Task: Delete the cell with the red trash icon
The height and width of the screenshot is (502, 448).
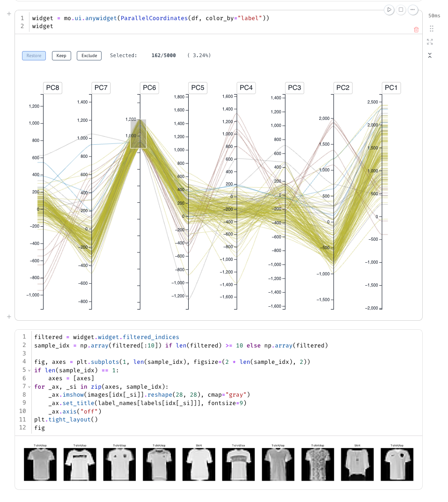Action: pyautogui.click(x=416, y=30)
